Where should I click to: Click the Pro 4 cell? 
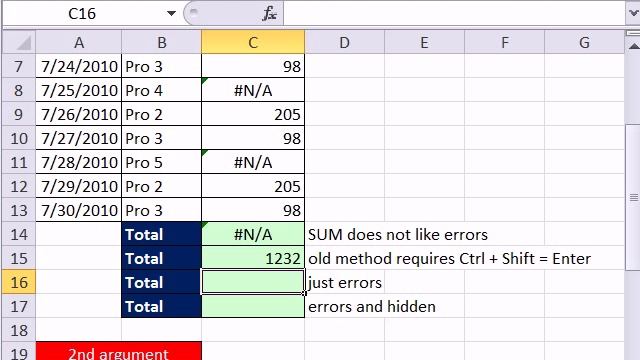click(162, 90)
